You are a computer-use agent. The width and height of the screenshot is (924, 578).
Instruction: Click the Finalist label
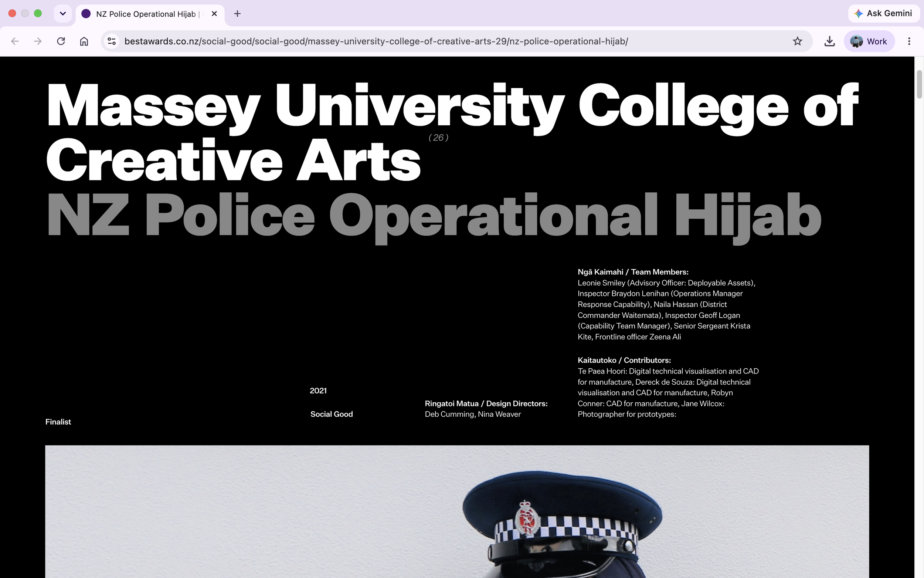pos(58,422)
